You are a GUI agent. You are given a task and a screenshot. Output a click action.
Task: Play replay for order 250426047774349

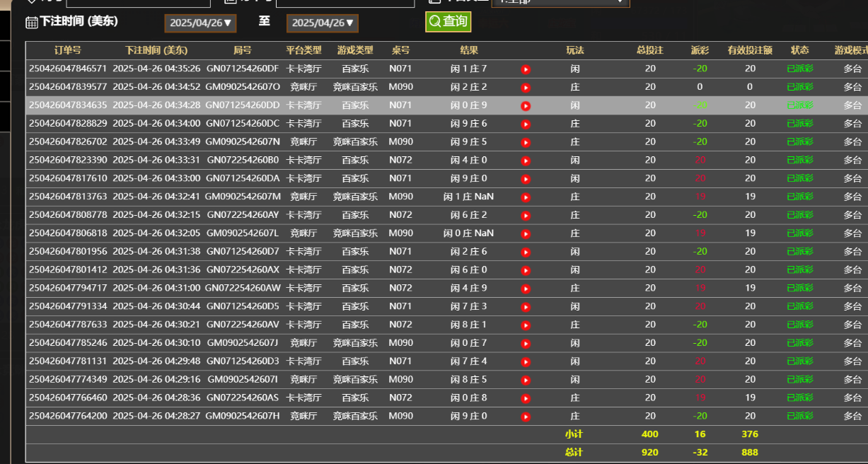pyautogui.click(x=526, y=380)
